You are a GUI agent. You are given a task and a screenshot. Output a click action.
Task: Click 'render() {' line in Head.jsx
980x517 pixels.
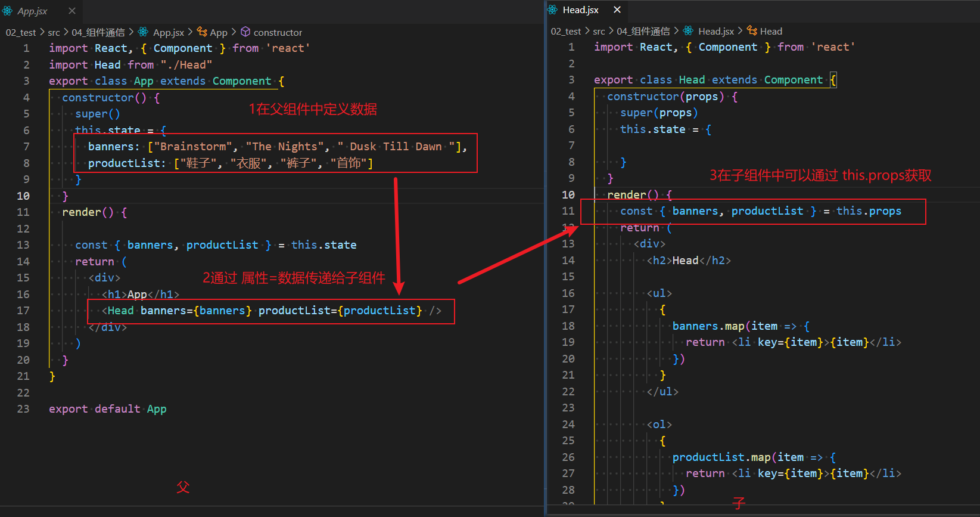click(640, 194)
